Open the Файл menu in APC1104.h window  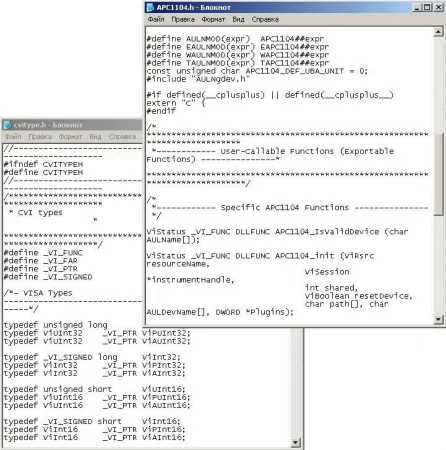click(x=156, y=19)
